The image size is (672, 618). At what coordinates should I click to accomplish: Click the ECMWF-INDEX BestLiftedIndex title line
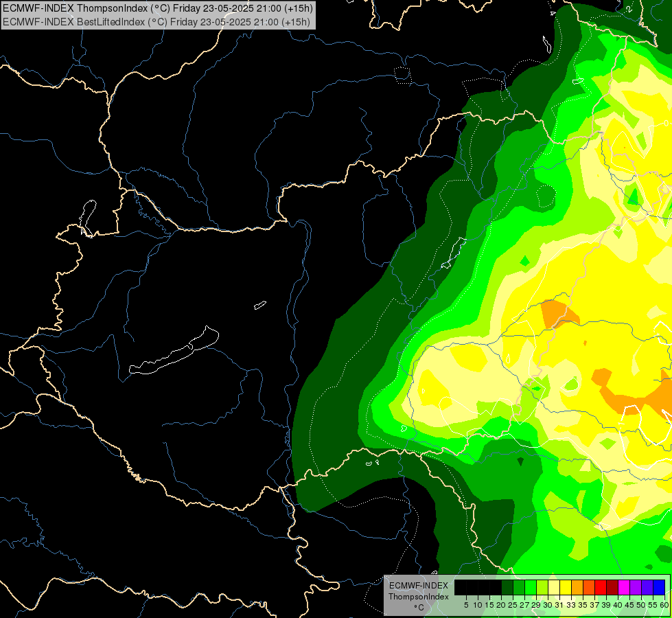[x=157, y=21]
